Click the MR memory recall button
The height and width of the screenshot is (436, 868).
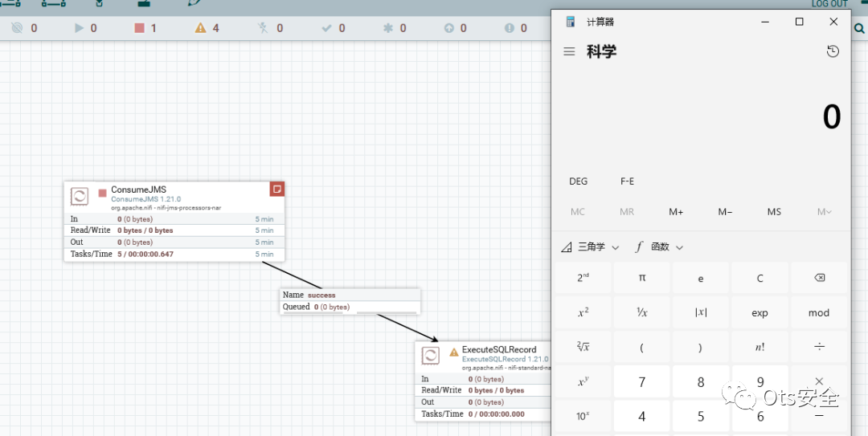click(627, 212)
